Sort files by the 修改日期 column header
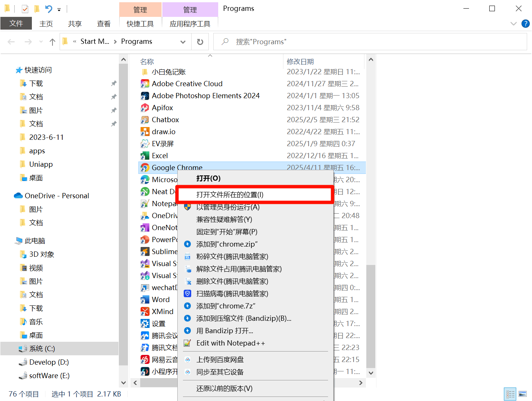This screenshot has width=532, height=401. (300, 61)
